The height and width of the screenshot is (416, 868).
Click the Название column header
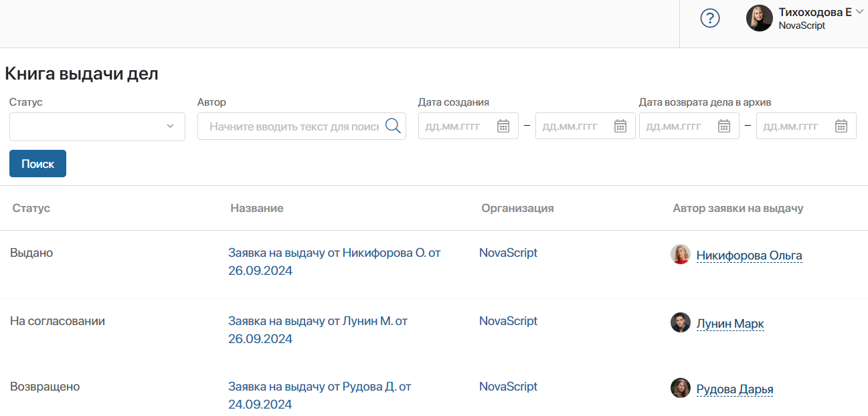pyautogui.click(x=256, y=208)
